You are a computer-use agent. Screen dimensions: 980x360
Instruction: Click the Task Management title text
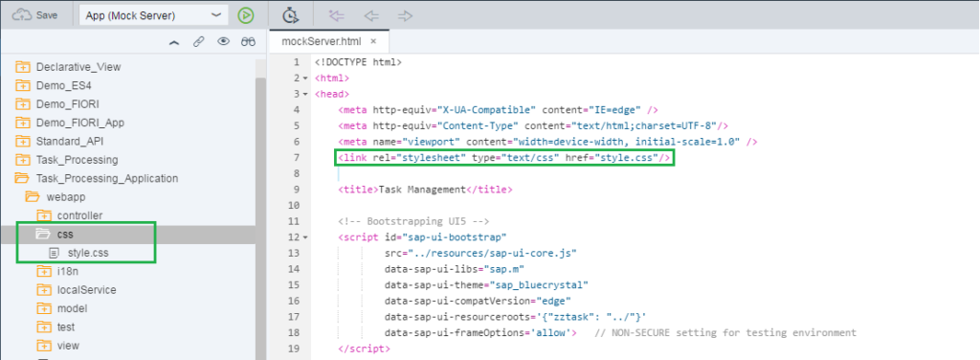422,190
